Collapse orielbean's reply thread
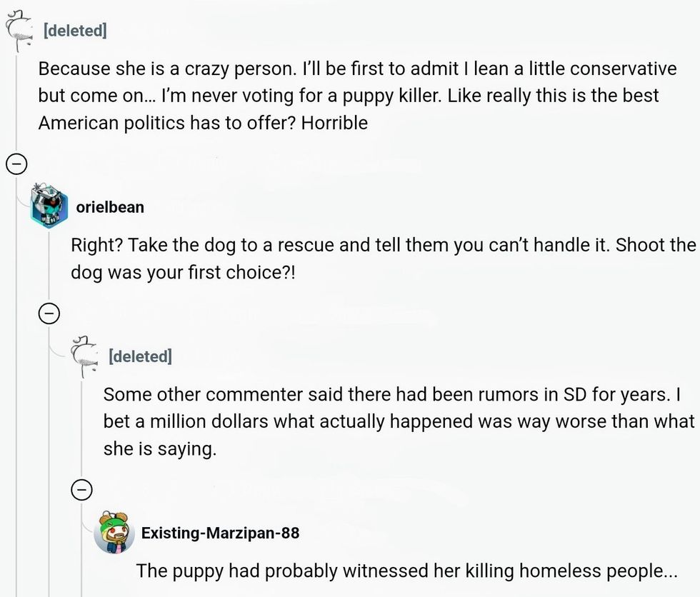The image size is (700, 597). tap(49, 313)
